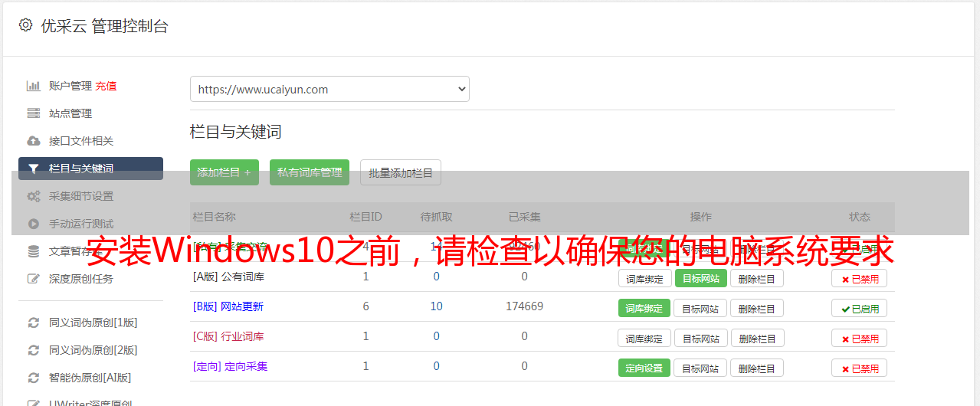Click 删除栏目 in the 行业词库 row
Image resolution: width=980 pixels, height=406 pixels.
(x=757, y=338)
